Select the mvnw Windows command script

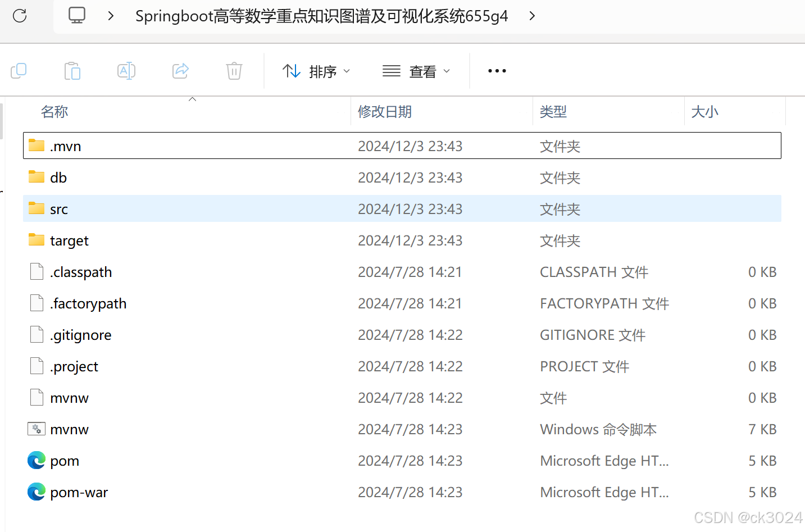tap(69, 429)
